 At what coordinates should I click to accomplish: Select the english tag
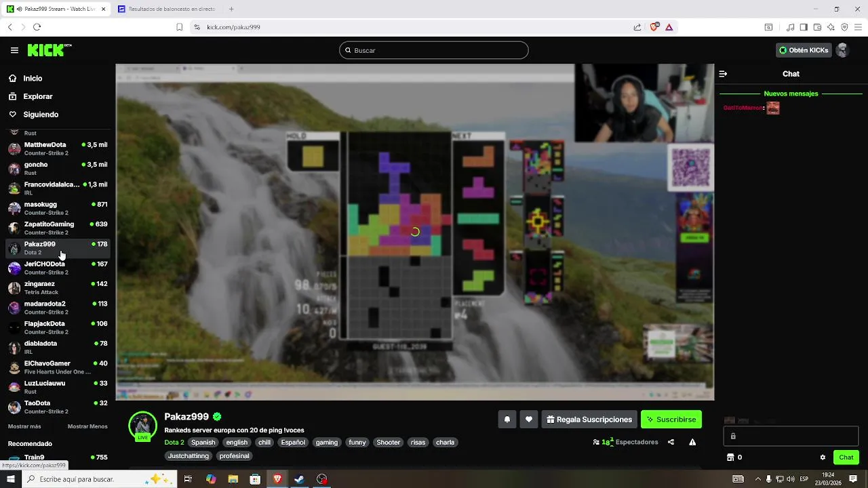[237, 443]
